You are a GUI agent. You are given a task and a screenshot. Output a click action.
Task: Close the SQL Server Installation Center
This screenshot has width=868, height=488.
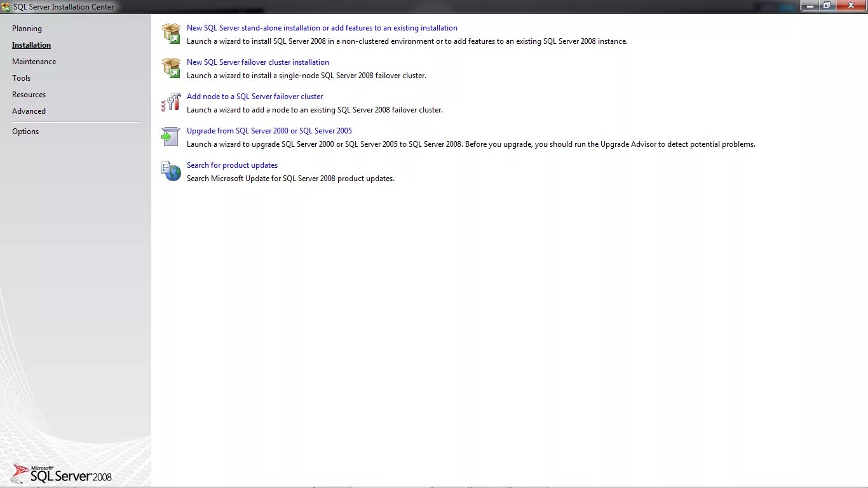pos(850,6)
